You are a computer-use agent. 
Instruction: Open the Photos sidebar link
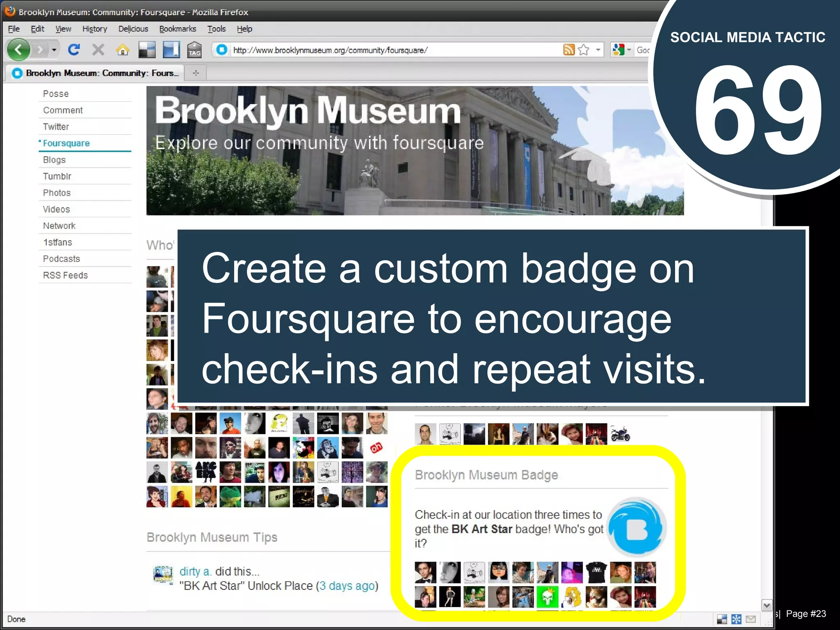click(x=57, y=193)
